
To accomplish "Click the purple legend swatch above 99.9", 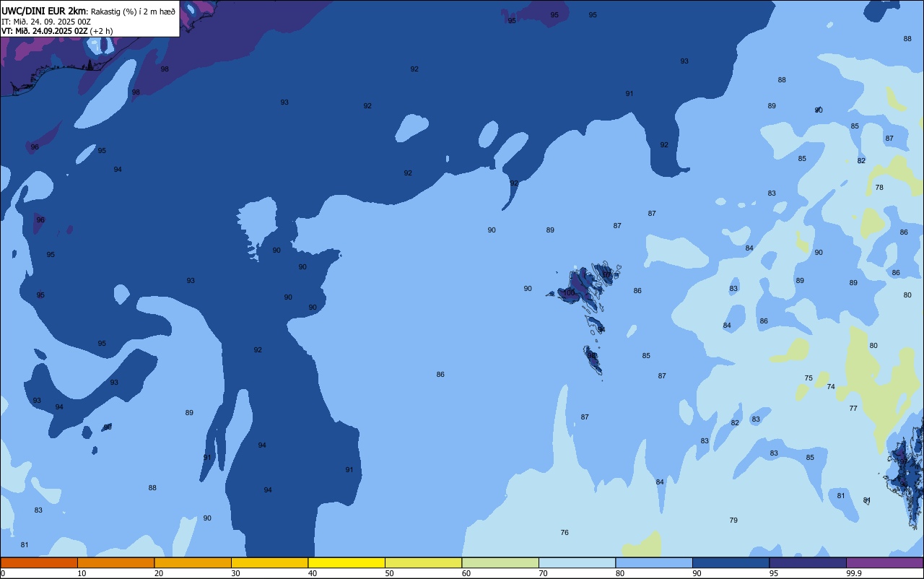I will (885, 562).
